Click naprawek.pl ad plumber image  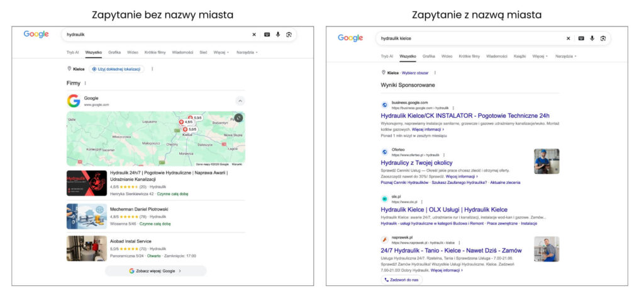pyautogui.click(x=547, y=249)
